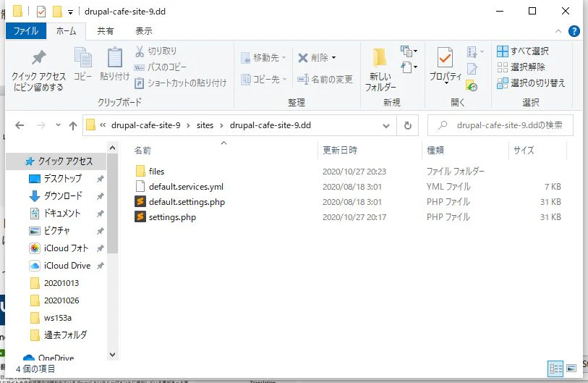Viewport: 588px width, 383px height.
Task: Click Select None (選択解除)
Action: [521, 67]
